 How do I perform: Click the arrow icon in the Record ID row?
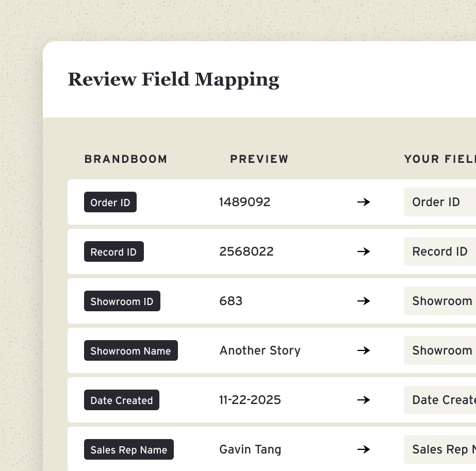coord(364,251)
